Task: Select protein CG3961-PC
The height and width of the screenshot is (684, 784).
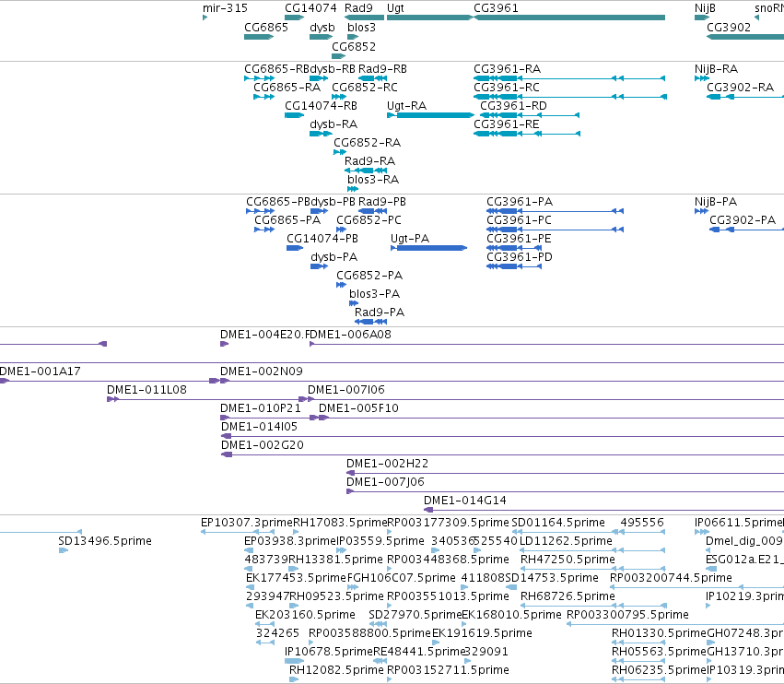Action: [519, 220]
